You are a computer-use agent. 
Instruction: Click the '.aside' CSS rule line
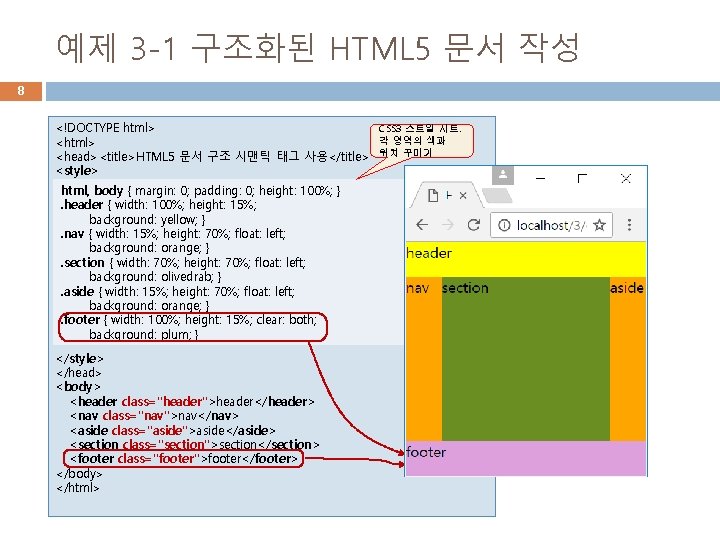pyautogui.click(x=177, y=292)
